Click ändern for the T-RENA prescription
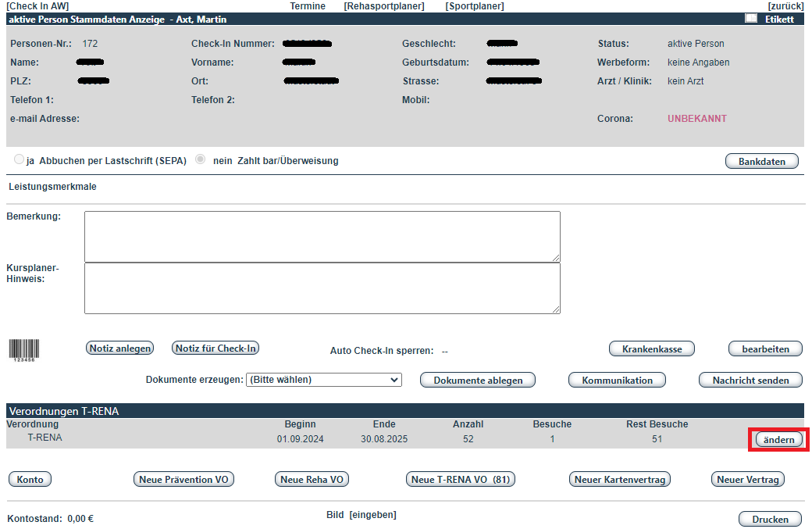 tap(778, 440)
